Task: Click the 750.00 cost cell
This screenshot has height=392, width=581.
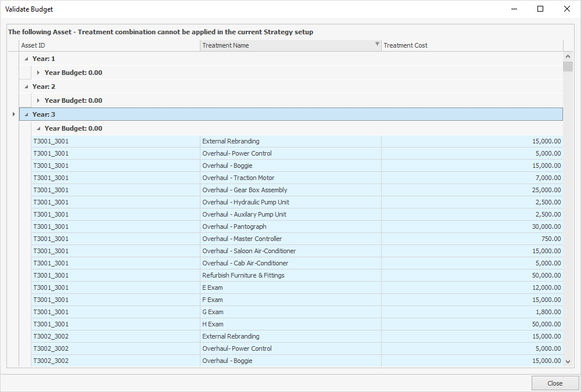Action: 472,239
